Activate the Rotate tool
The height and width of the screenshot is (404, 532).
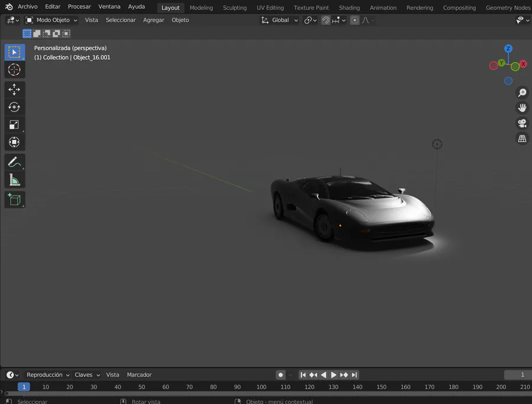click(x=15, y=107)
